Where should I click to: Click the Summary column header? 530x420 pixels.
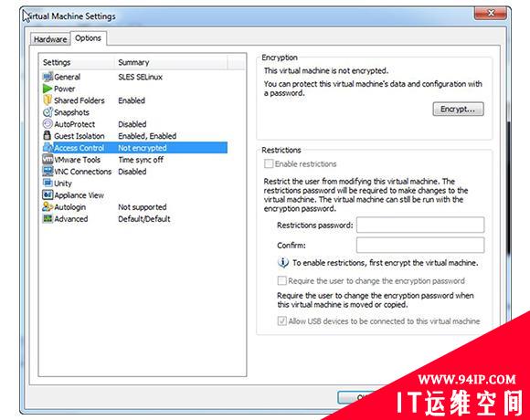coord(133,62)
